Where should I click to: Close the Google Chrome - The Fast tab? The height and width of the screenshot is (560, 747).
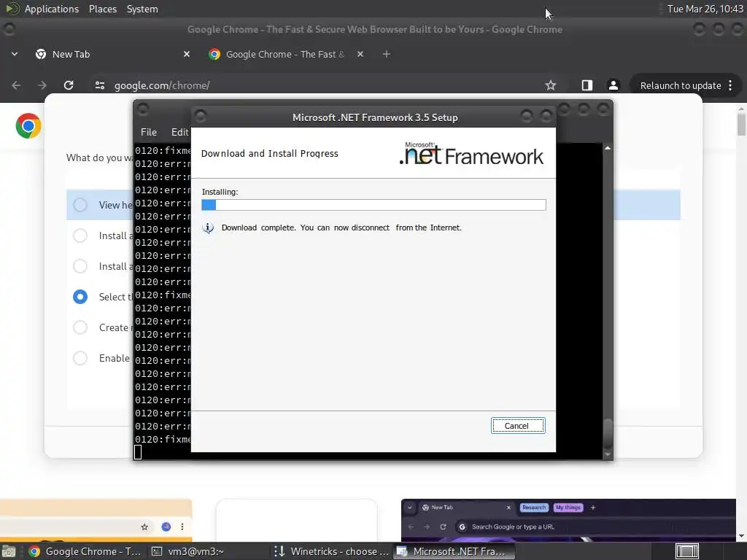360,54
